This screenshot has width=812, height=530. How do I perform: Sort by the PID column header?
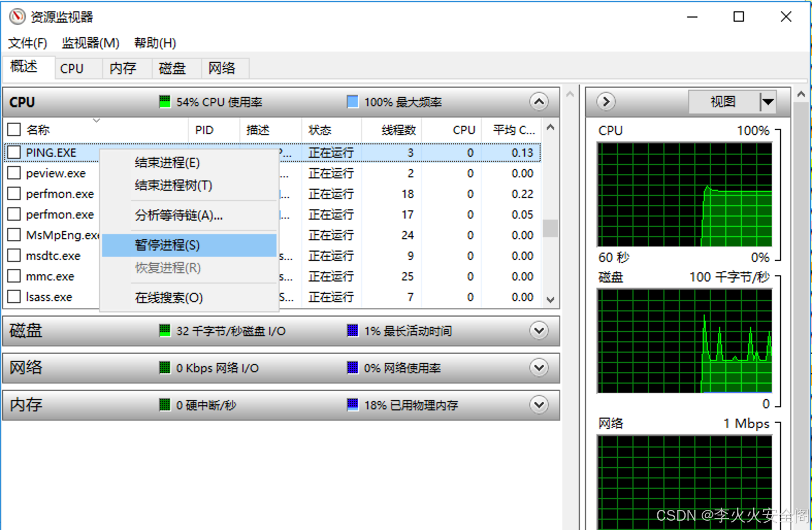pos(214,130)
